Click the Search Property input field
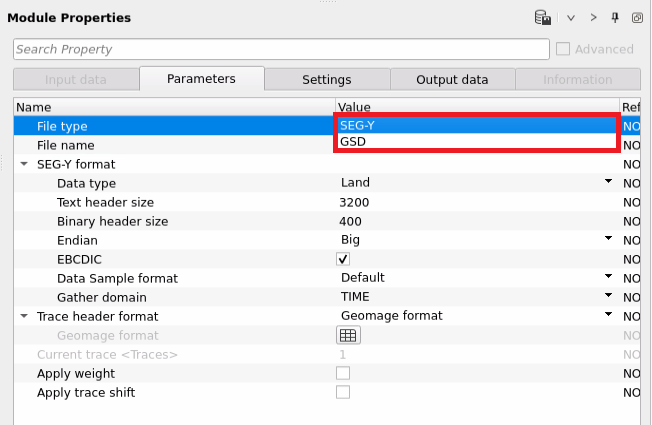 coord(281,49)
